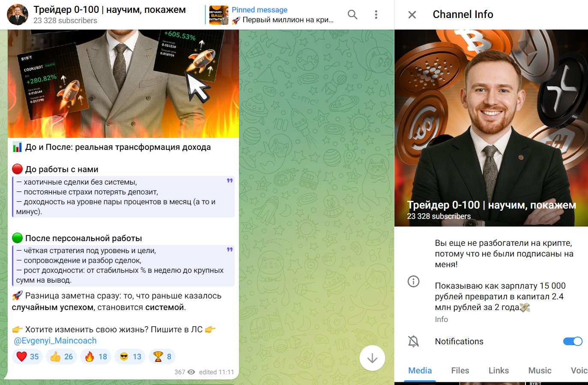React with the thumbs up emoji
The image size is (588, 385).
point(62,357)
